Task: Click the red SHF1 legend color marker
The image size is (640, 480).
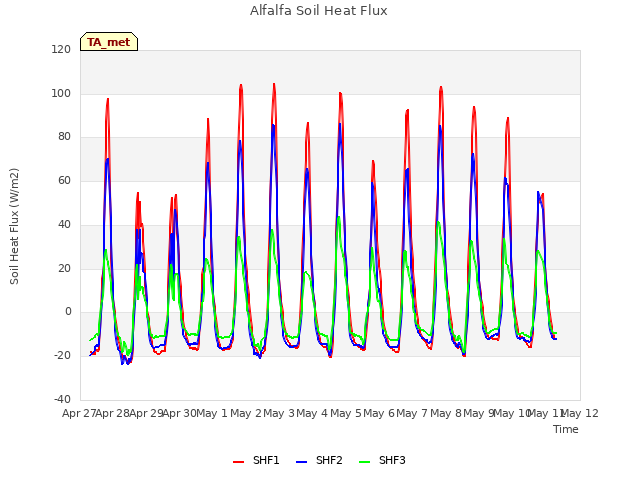Action: click(x=238, y=462)
